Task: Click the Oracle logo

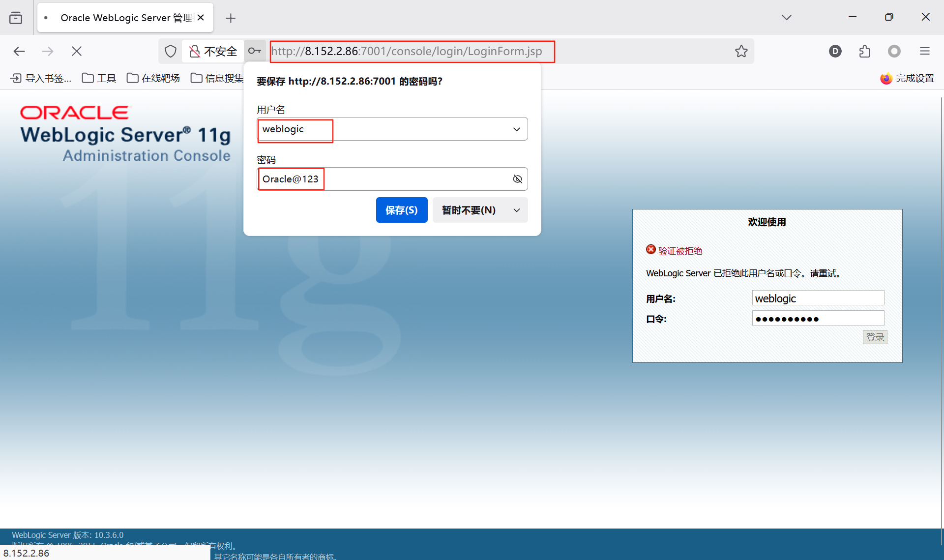Action: point(75,113)
